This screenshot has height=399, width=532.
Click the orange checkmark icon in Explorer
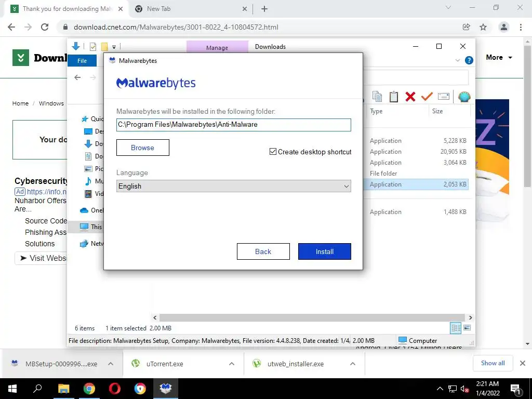[427, 97]
